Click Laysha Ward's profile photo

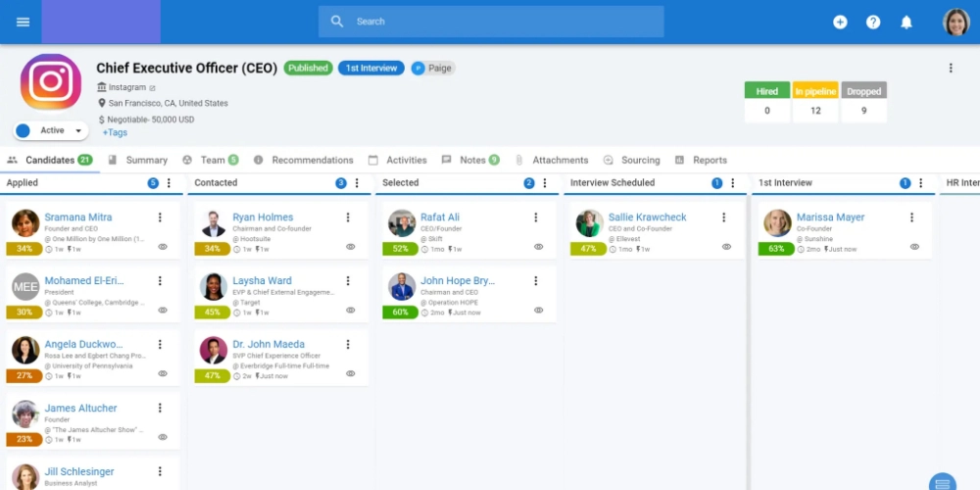[x=213, y=287]
